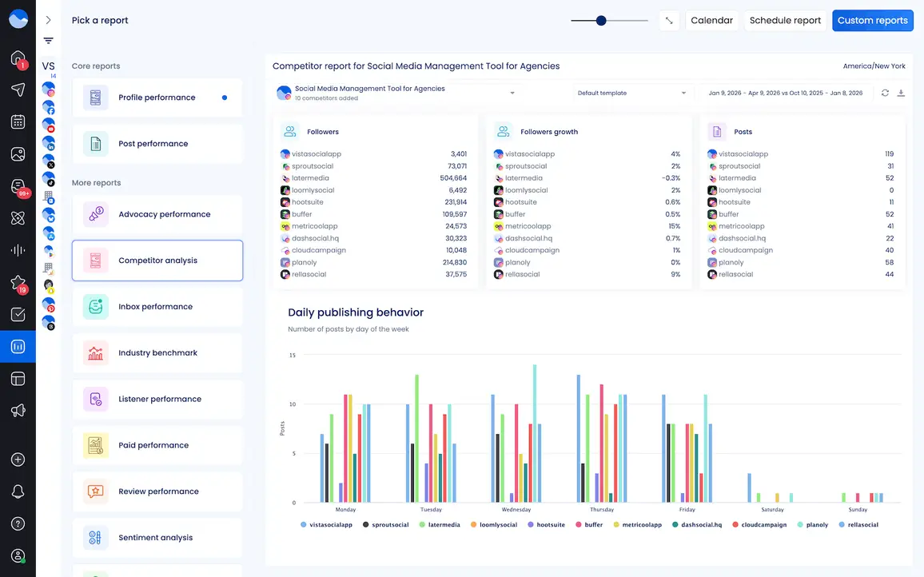Open the Calendar icon in the left sidebar

18,121
